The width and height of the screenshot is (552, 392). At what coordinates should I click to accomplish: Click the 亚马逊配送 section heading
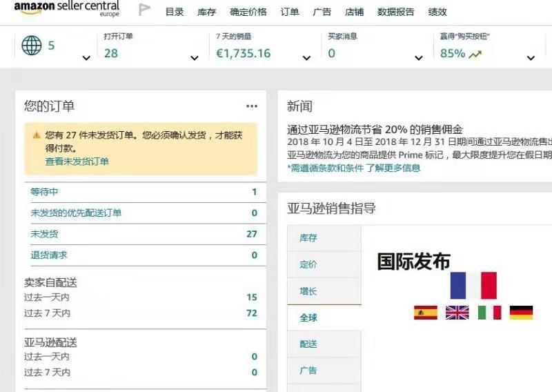click(x=50, y=342)
